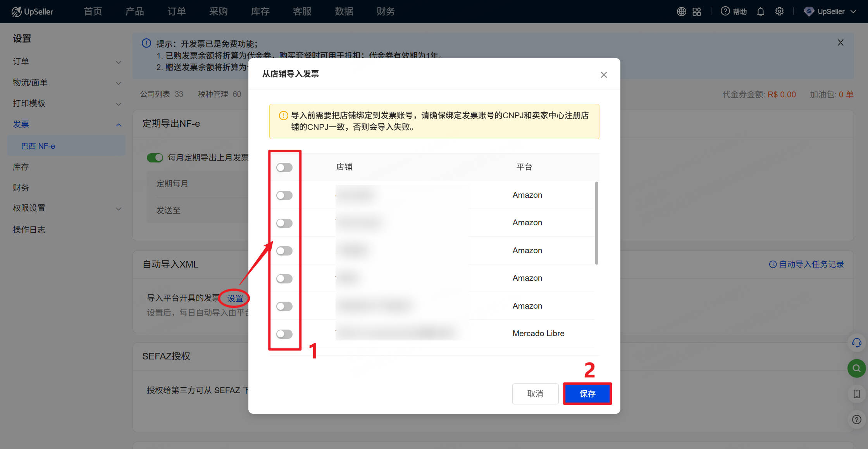Open the UpSeller account dropdown
The height and width of the screenshot is (449, 868).
[x=830, y=12]
